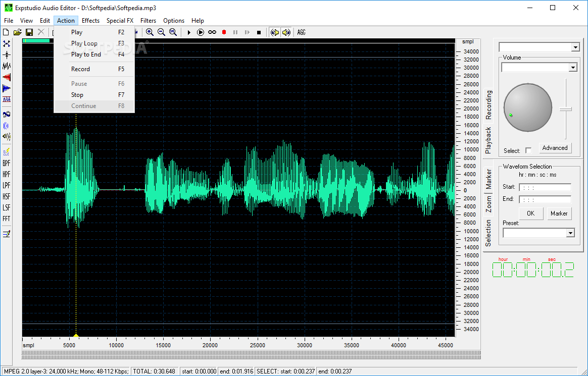Click the four-arrows expand sidebar icon
588x376 pixels.
(7, 44)
